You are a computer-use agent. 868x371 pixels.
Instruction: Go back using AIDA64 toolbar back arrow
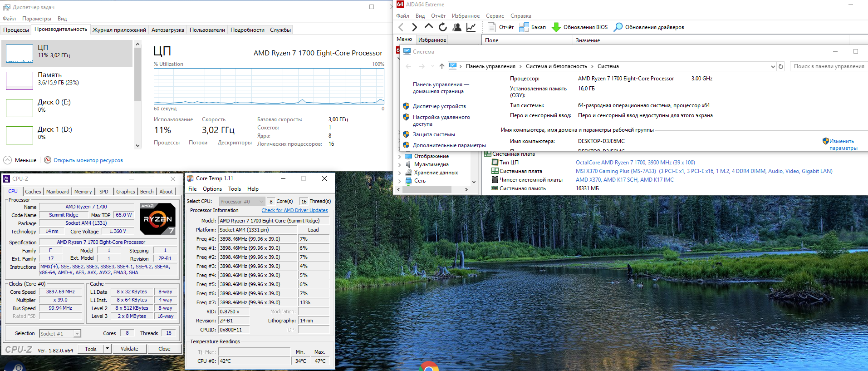click(401, 27)
